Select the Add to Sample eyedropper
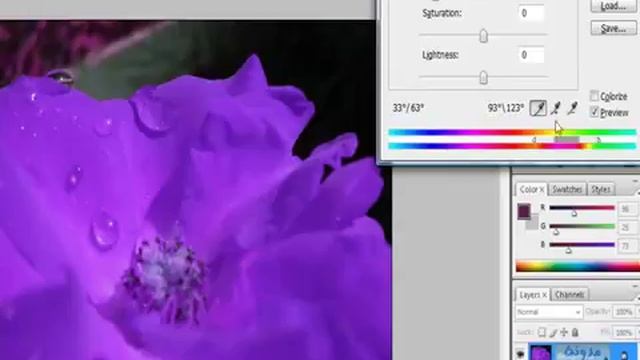Screen dimensions: 640x360 (x=556, y=109)
